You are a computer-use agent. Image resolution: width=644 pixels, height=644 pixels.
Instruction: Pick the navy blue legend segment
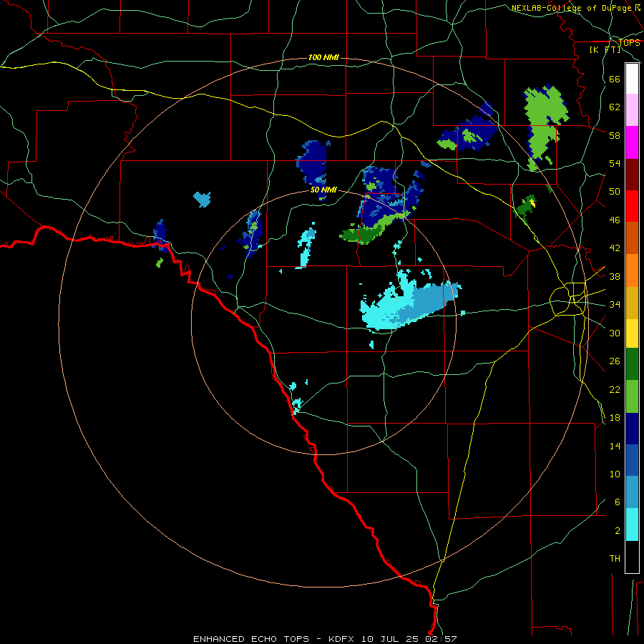click(x=632, y=429)
